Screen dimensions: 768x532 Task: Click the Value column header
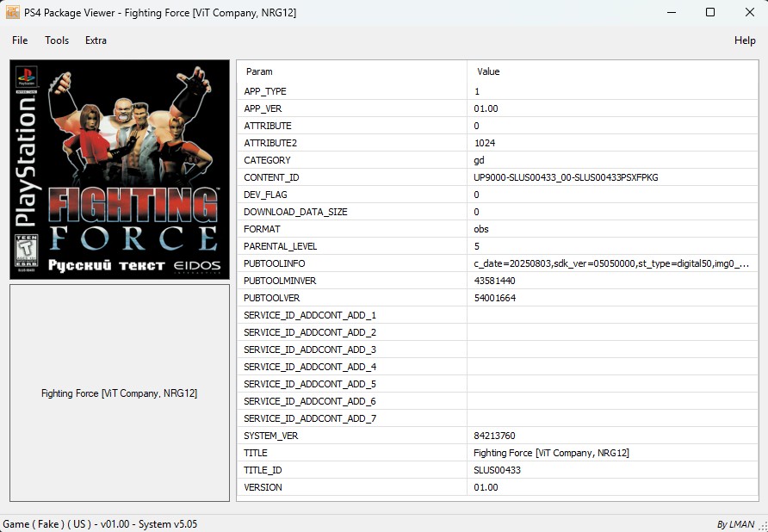pos(488,71)
